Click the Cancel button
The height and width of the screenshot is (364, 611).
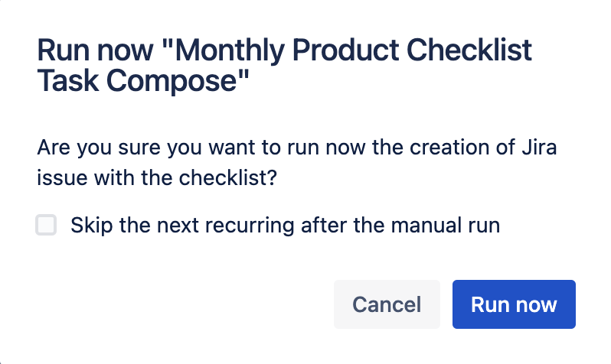click(x=387, y=304)
